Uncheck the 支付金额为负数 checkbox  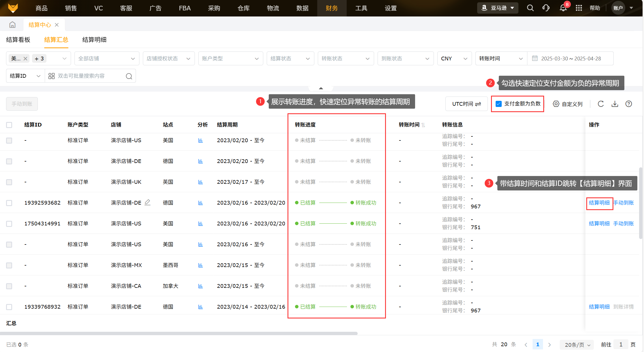tap(499, 104)
